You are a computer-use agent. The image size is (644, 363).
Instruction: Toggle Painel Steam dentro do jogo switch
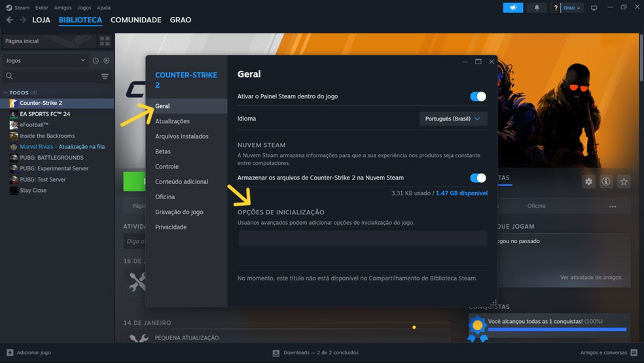(478, 96)
